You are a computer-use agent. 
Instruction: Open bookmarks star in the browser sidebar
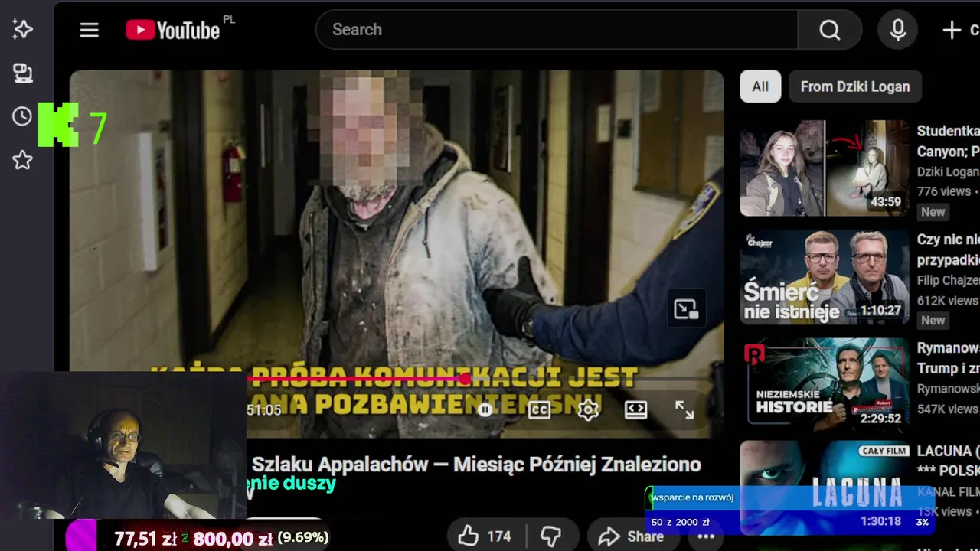22,160
